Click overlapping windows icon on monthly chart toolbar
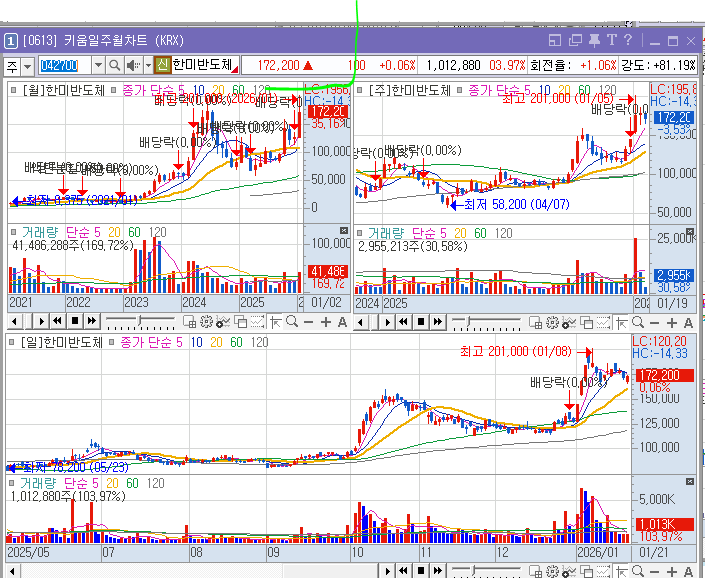This screenshot has width=705, height=578. tap(241, 322)
